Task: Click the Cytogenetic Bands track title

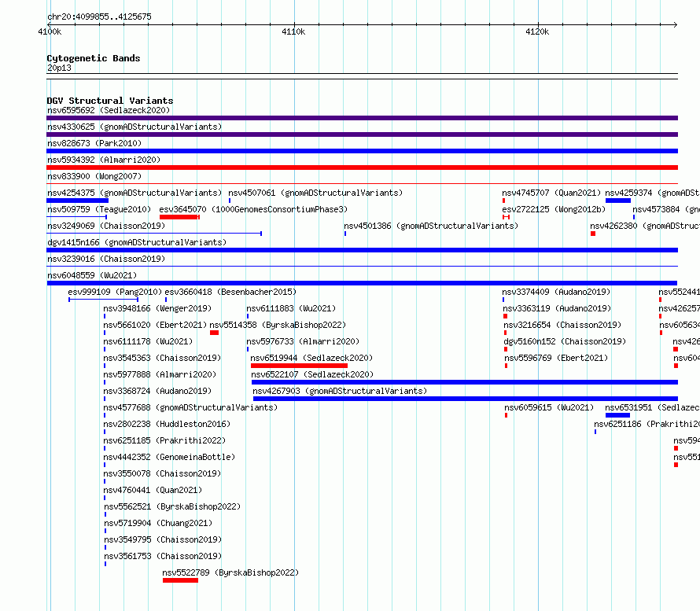Action: tap(94, 58)
